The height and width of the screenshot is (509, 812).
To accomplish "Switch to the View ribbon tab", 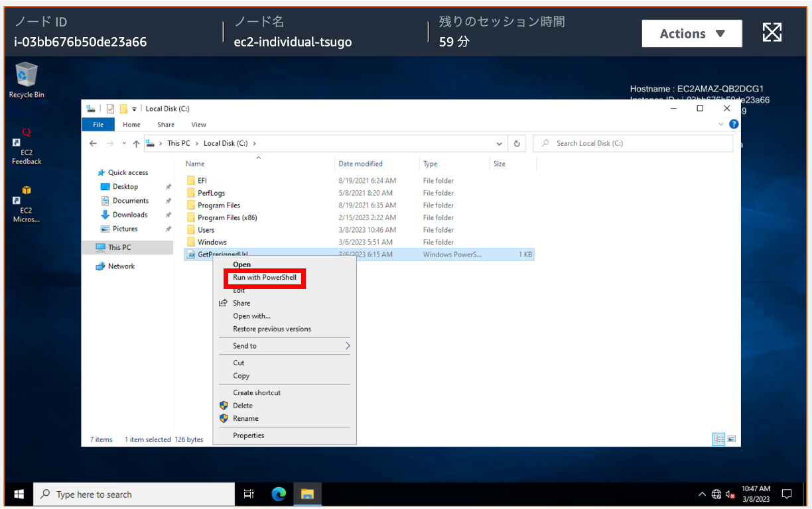I will click(198, 124).
